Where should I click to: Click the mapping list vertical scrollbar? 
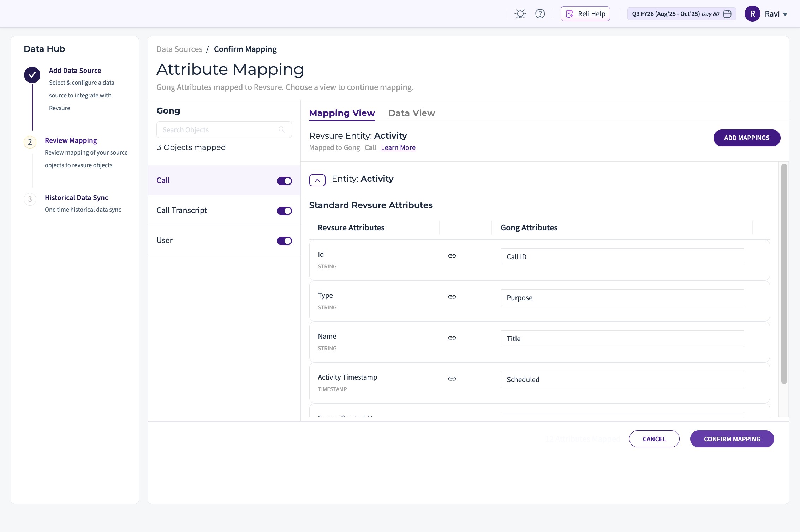[x=784, y=274]
